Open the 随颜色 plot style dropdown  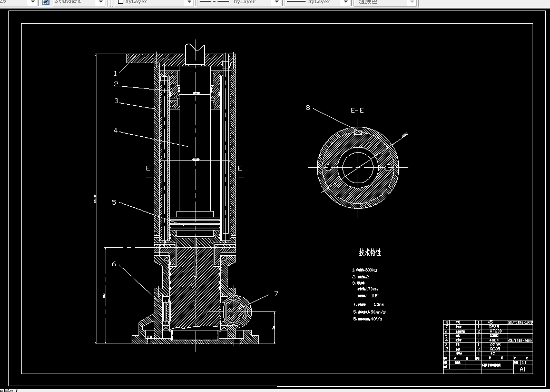385,2
